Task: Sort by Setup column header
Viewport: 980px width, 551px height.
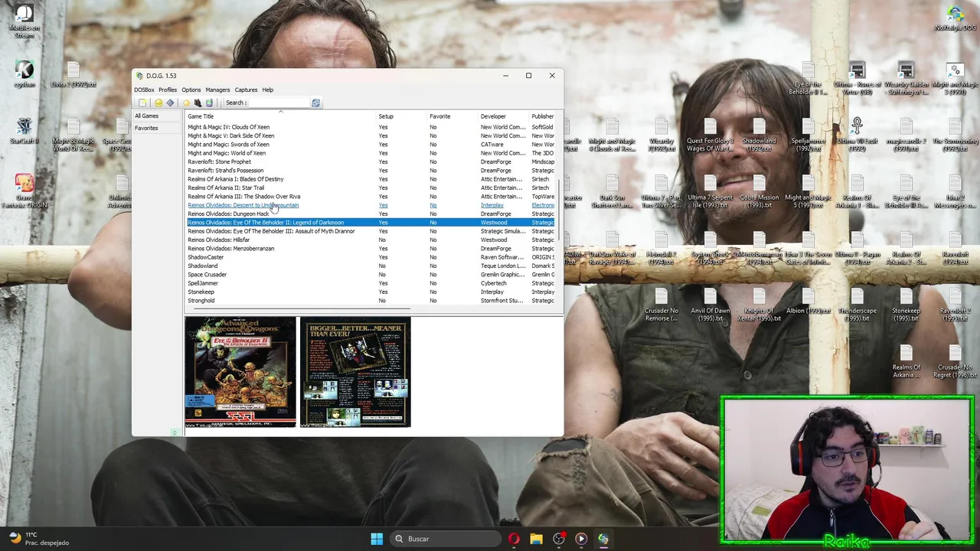Action: click(401, 116)
